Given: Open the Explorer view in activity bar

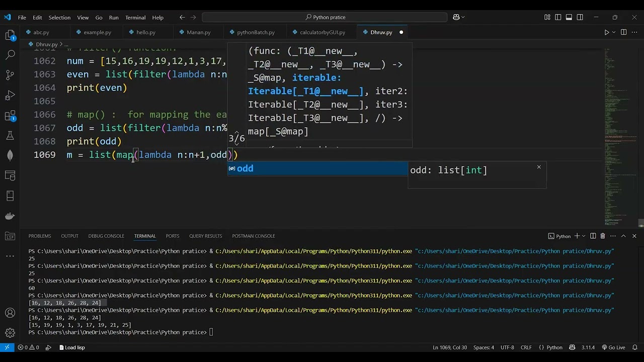Looking at the screenshot, I should click(10, 35).
